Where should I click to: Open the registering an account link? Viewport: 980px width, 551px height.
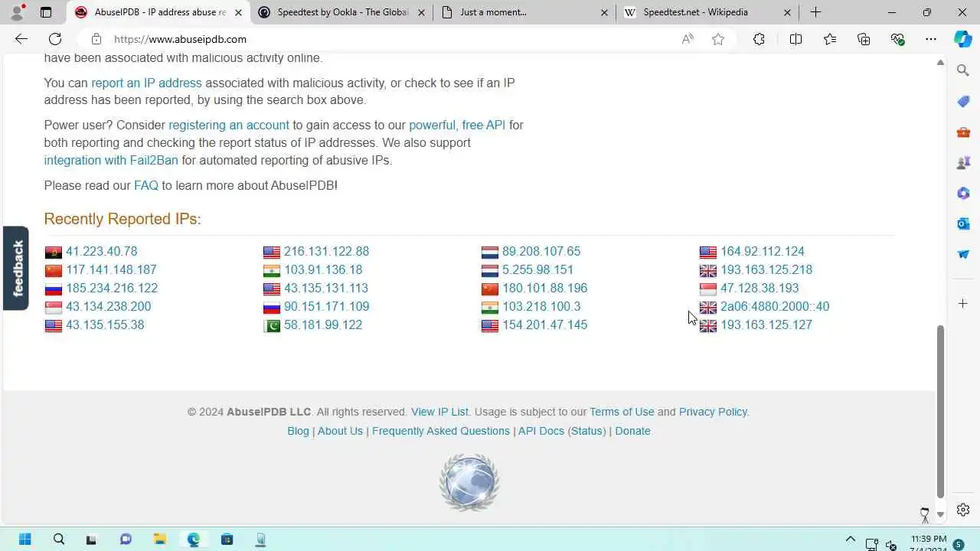229,125
